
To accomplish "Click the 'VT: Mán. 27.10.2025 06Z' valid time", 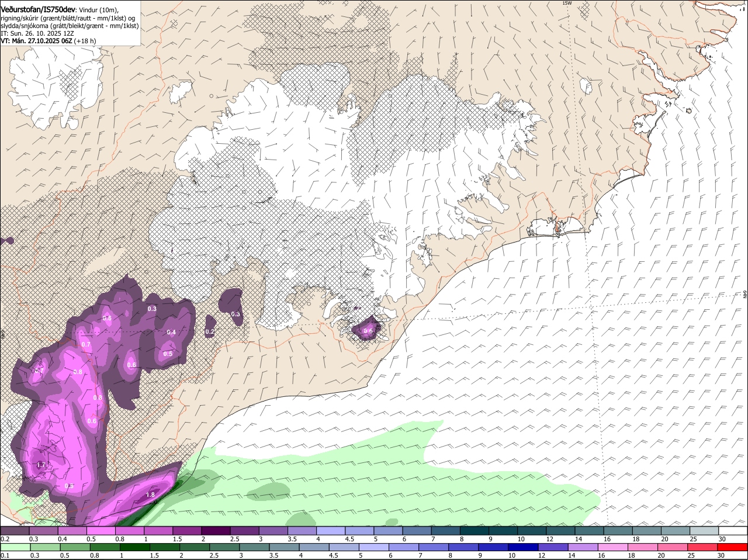I will pyautogui.click(x=36, y=41).
